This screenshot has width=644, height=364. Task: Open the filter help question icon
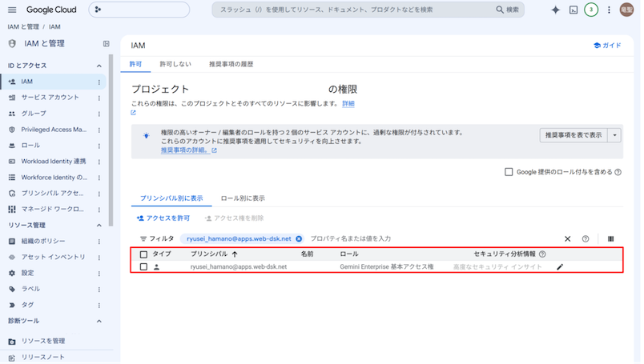[x=586, y=239]
